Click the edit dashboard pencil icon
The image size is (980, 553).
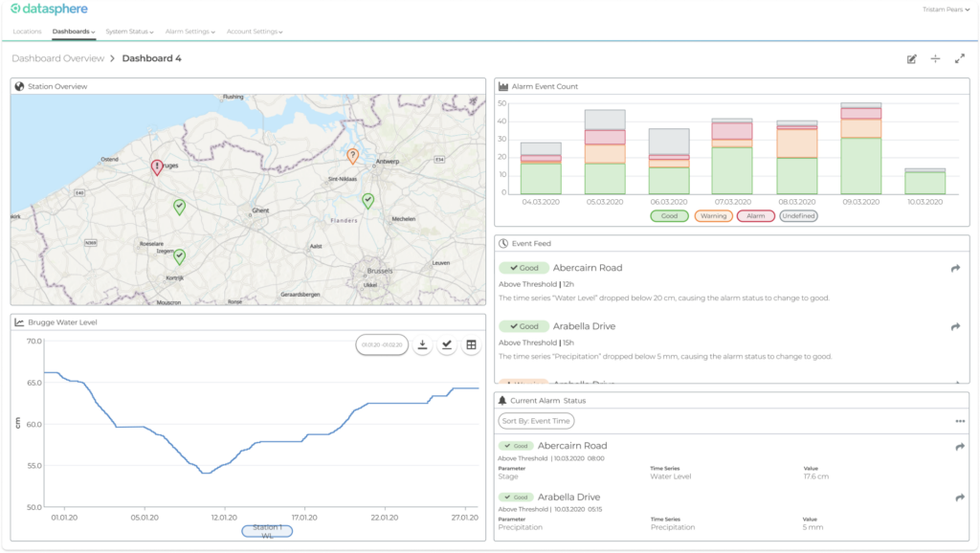911,59
